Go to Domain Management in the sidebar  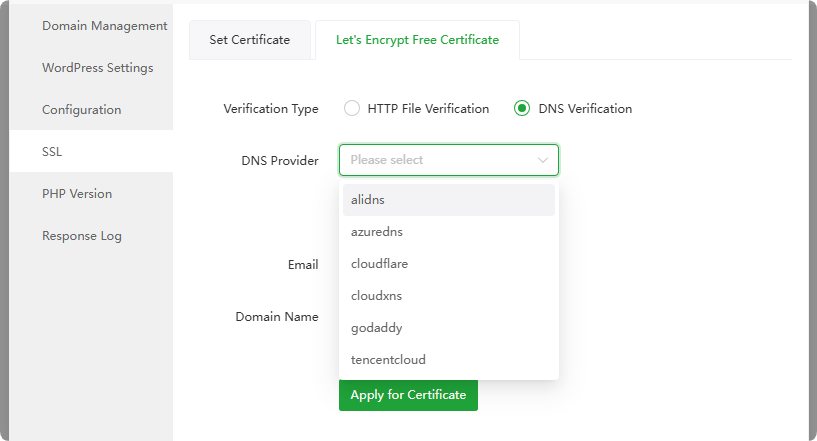coord(104,26)
